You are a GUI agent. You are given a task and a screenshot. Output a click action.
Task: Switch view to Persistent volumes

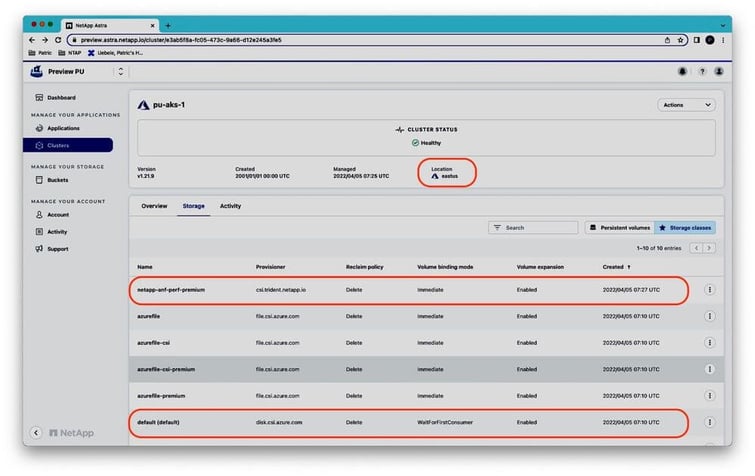click(x=617, y=228)
